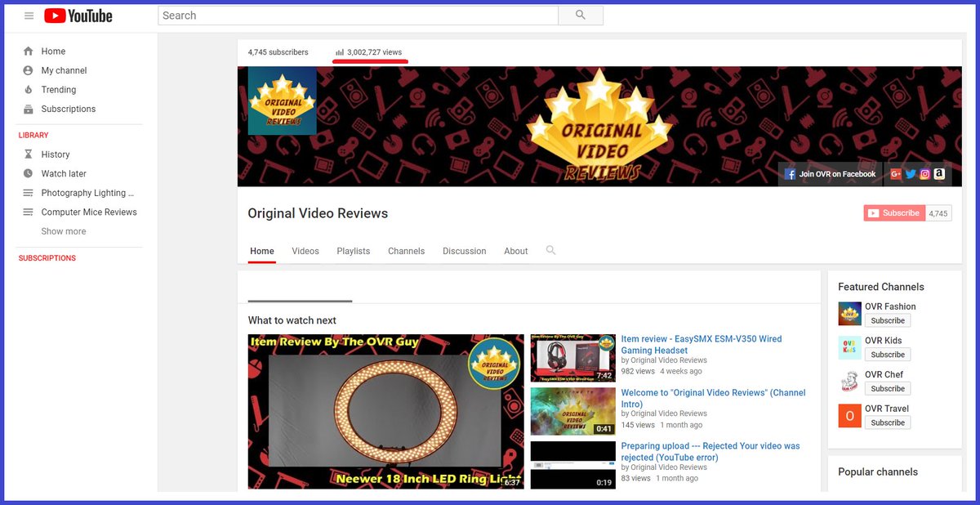Open the Amazon banner icon
980x505 pixels.
coord(940,174)
